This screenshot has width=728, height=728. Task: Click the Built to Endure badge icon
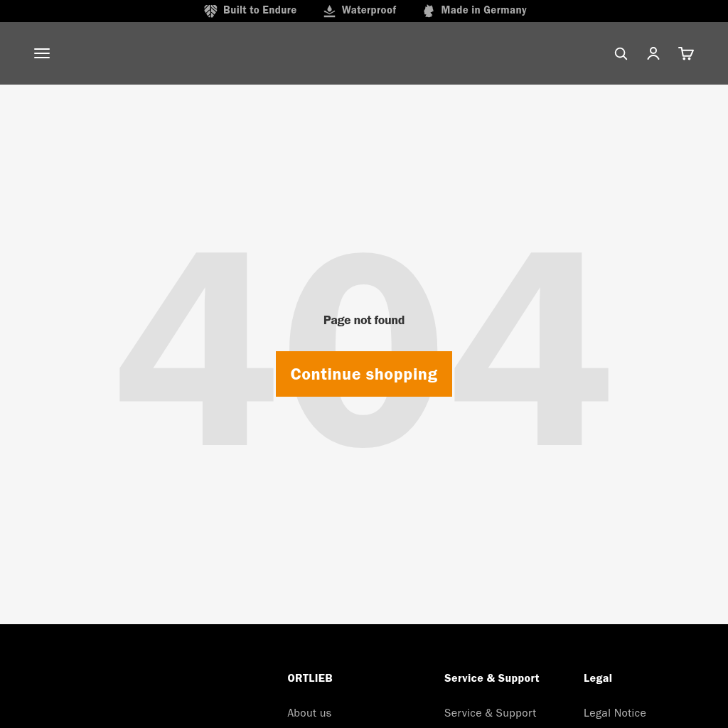(x=210, y=11)
